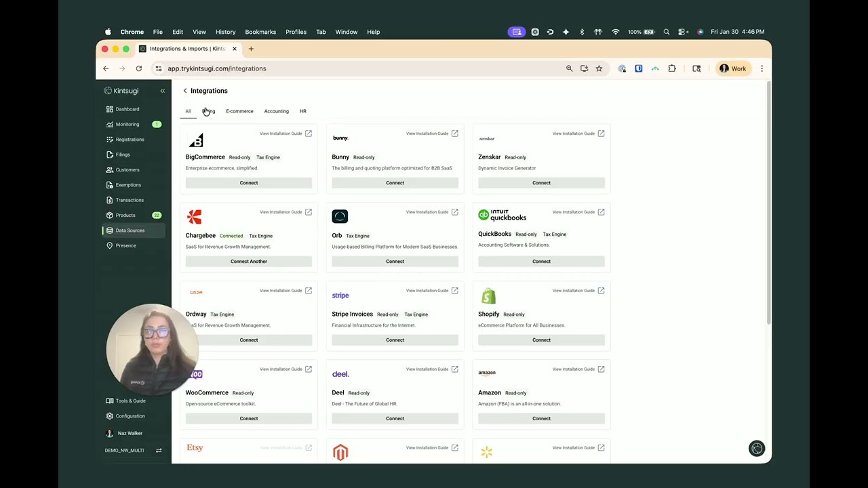Click the Chargebee logo
Image resolution: width=868 pixels, height=488 pixels.
195,217
